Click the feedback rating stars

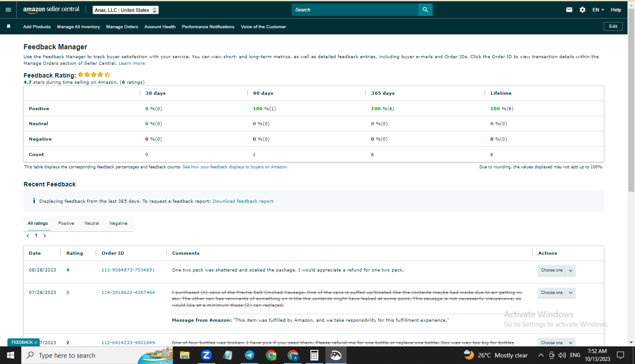click(x=94, y=75)
